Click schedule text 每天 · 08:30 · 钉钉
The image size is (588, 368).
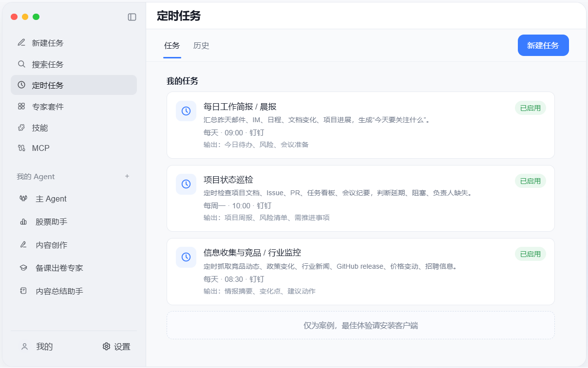tap(234, 279)
